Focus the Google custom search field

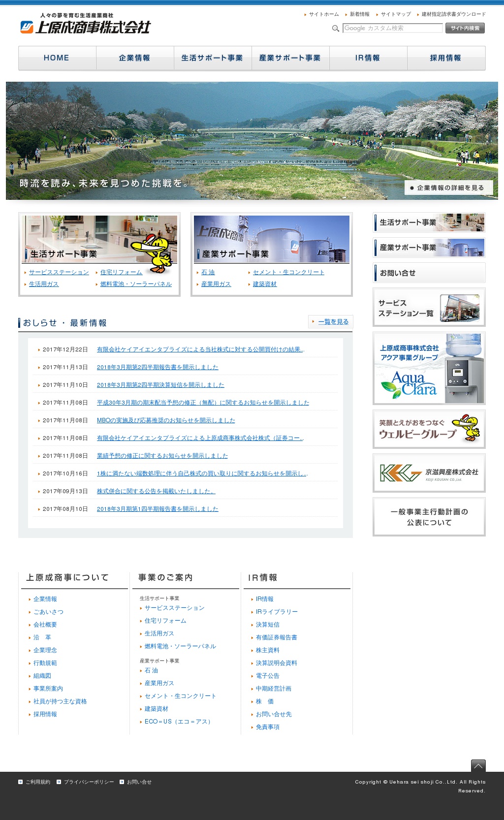click(392, 28)
